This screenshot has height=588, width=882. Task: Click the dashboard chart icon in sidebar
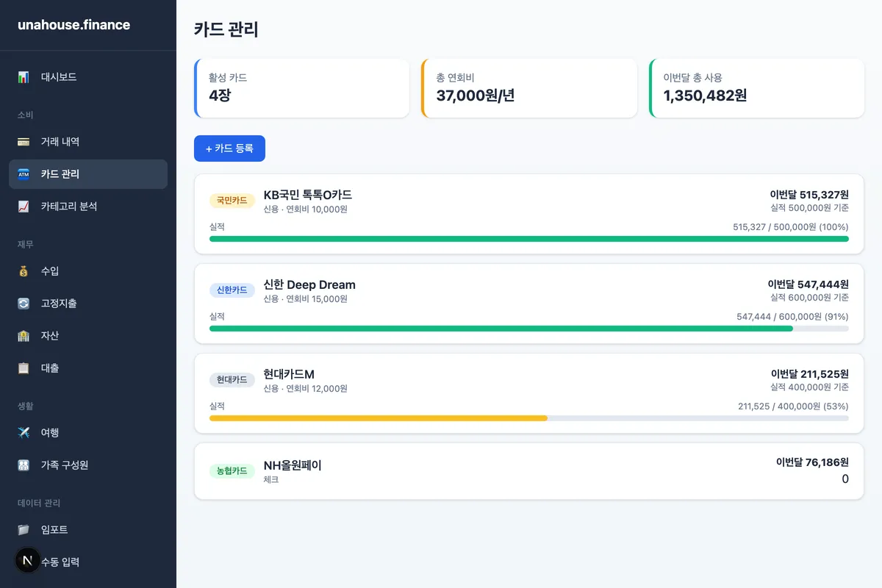pos(24,77)
